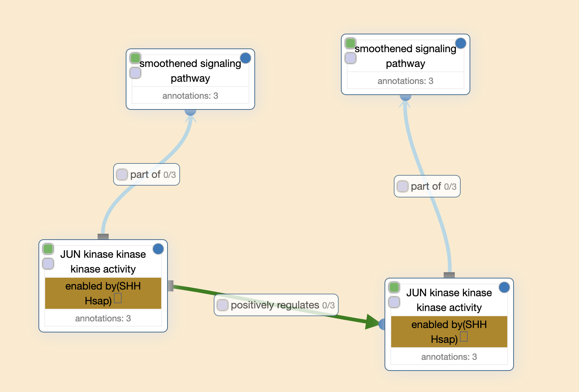Click gray port atop the arrow-source JUN node
Screen dimensions: 579x392
point(103,237)
